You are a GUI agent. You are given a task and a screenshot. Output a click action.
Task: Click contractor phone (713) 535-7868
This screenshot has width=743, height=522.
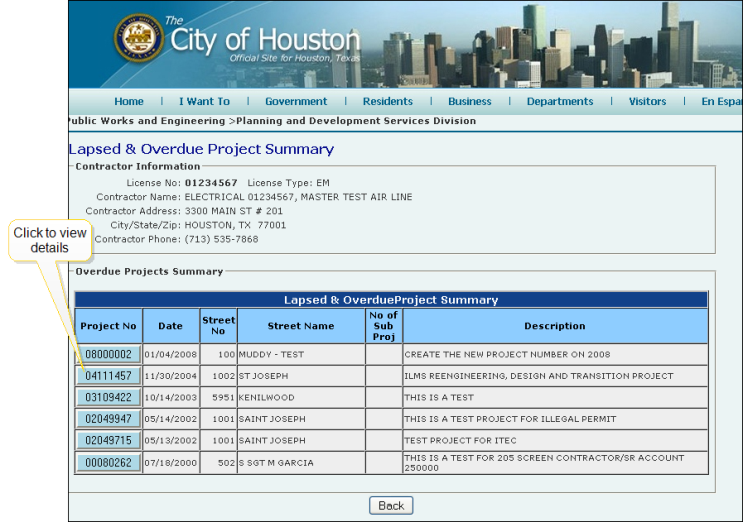coord(221,239)
